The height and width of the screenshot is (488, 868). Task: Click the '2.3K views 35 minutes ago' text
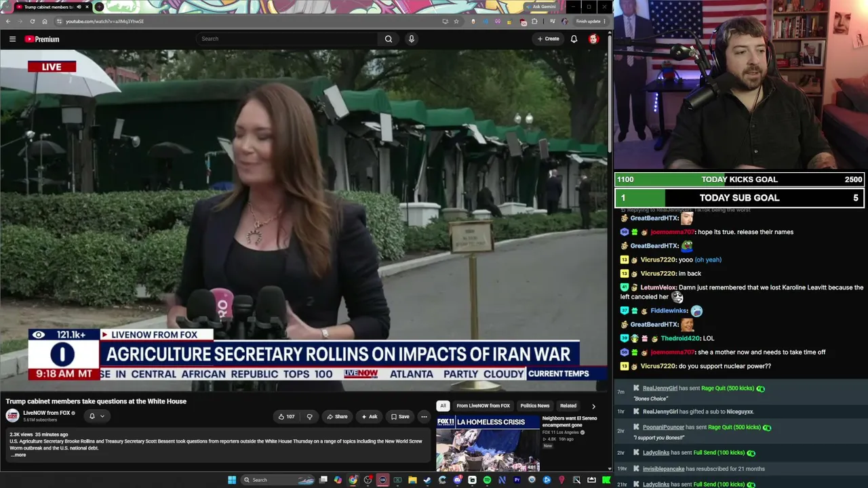(39, 434)
